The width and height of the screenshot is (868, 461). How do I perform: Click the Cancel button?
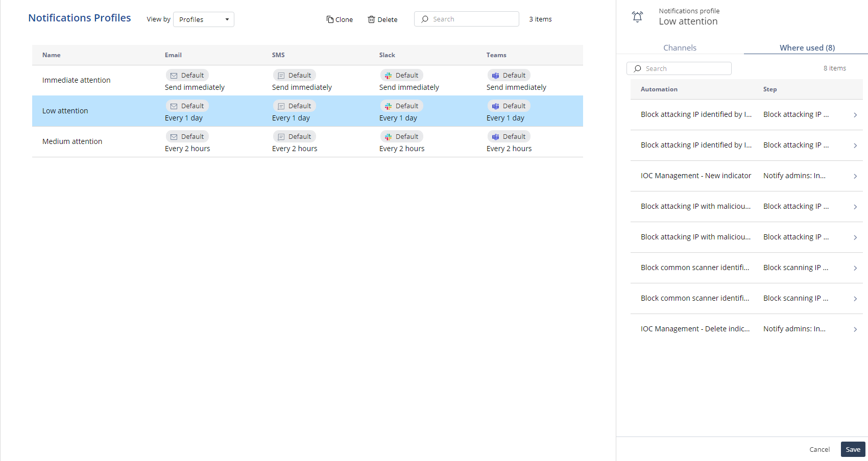point(819,449)
